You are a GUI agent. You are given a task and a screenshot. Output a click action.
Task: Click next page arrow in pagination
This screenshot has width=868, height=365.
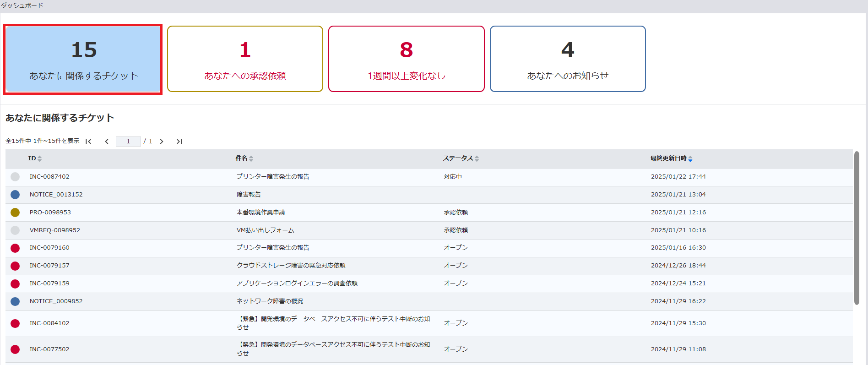point(162,142)
